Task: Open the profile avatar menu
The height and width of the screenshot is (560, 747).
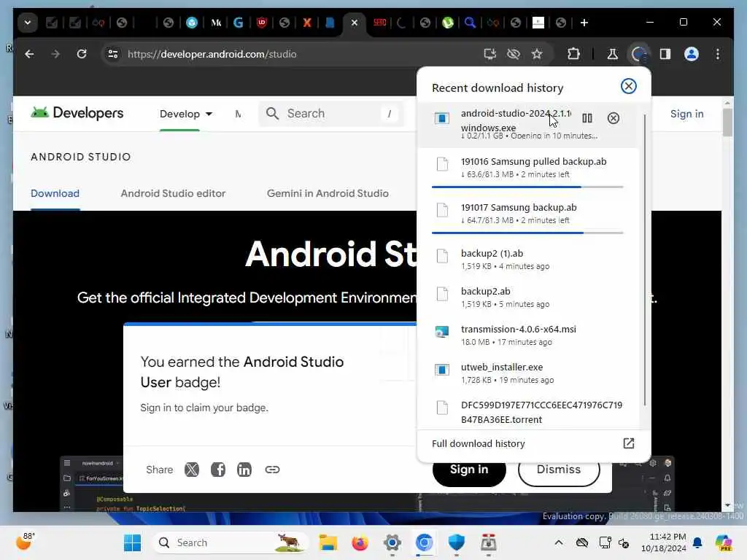Action: click(692, 54)
